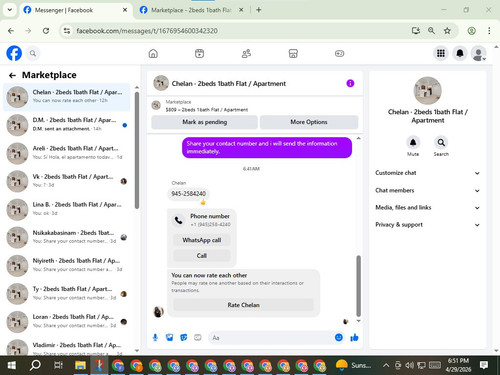
Task: Click phone message 945-2584240
Action: click(188, 194)
